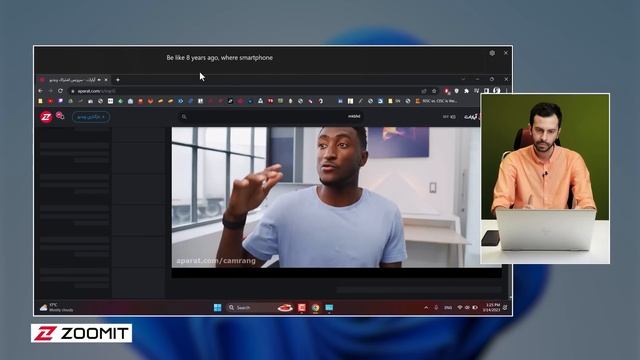Open the browser extensions puzzle icon
The width and height of the screenshot is (640, 360).
[x=467, y=91]
